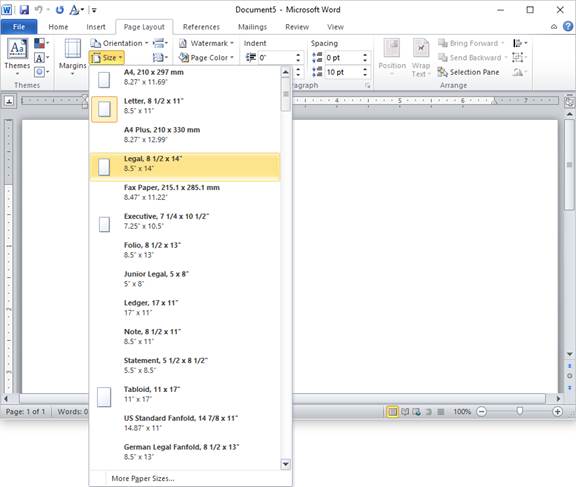This screenshot has width=576, height=487.
Task: Switch to the View tab
Action: 335,27
